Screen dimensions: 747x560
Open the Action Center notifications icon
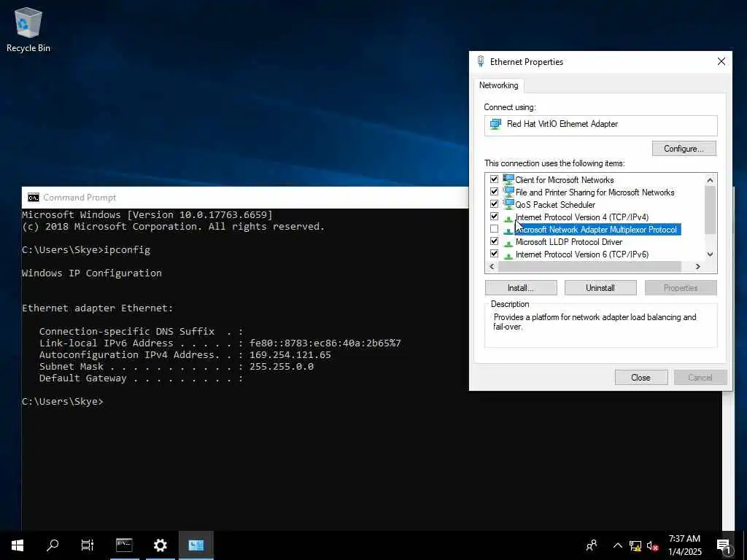pos(724,546)
